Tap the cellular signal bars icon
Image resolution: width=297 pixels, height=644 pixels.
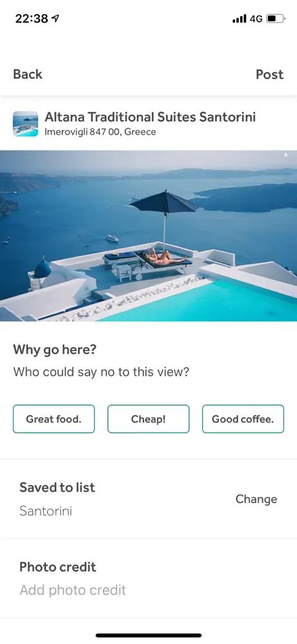(239, 19)
